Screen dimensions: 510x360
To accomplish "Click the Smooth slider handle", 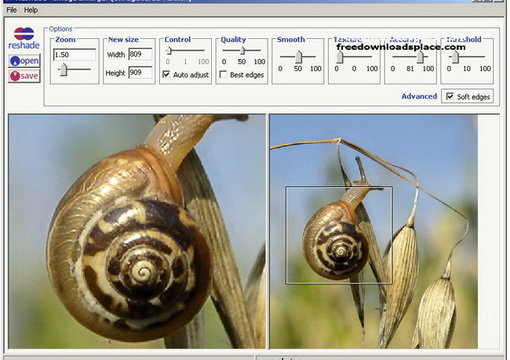I will (299, 57).
